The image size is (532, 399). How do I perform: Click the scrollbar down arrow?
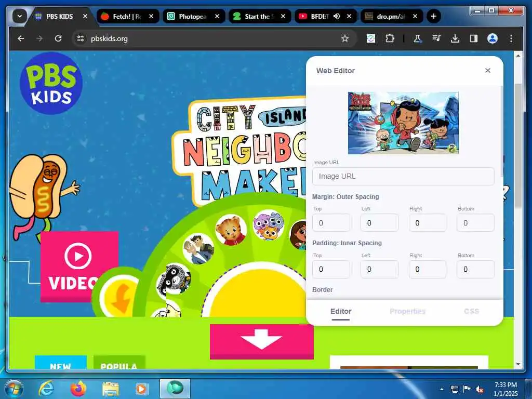coord(518,364)
